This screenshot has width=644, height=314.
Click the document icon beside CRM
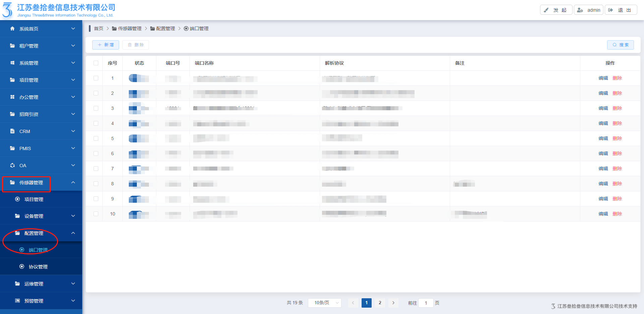pos(12,131)
